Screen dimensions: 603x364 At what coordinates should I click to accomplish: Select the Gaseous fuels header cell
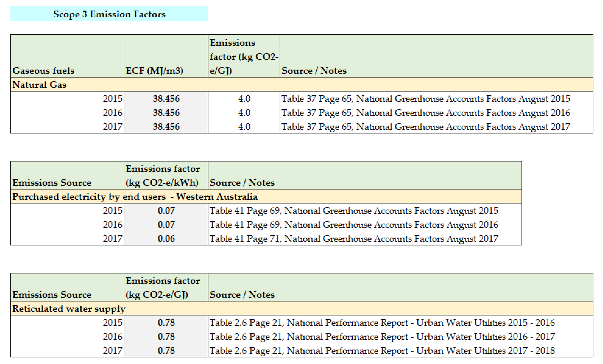point(43,71)
